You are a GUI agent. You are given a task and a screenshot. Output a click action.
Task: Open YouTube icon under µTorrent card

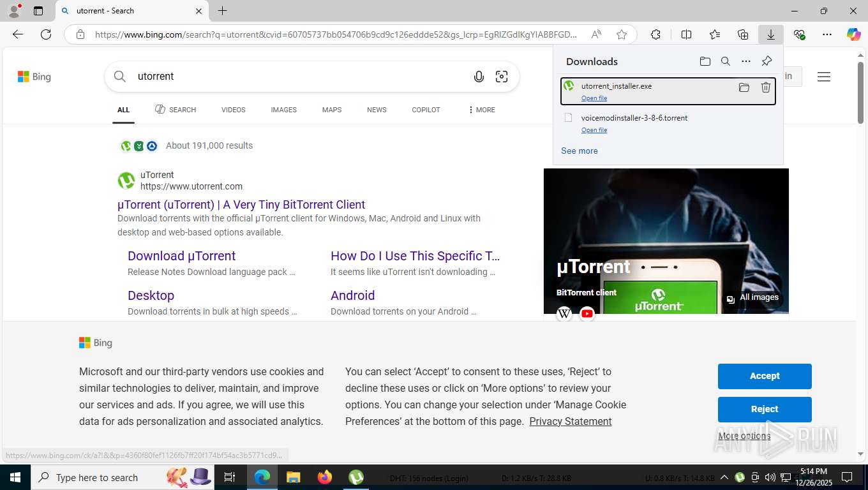[587, 313]
